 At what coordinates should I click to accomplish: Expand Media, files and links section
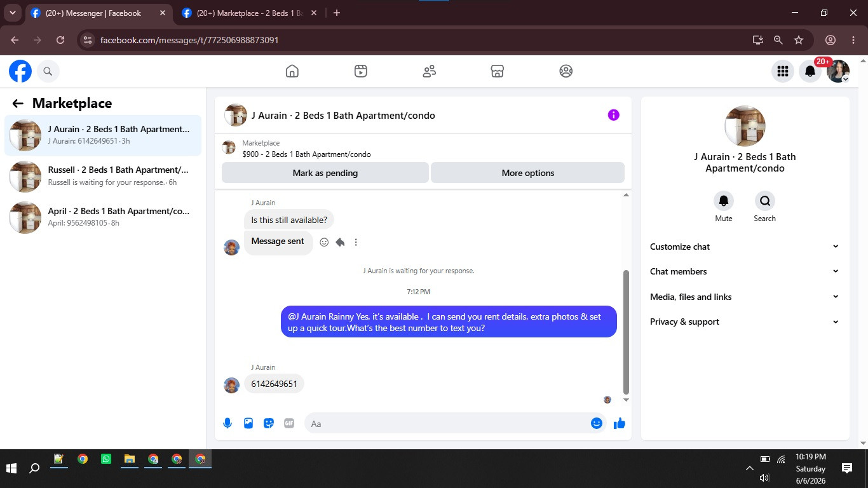coord(745,297)
